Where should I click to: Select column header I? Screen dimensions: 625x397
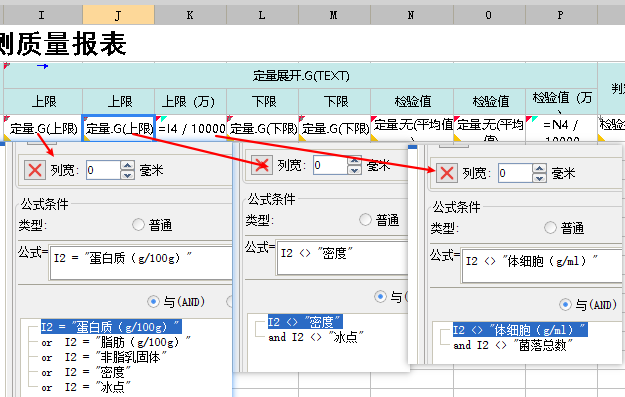(43, 15)
